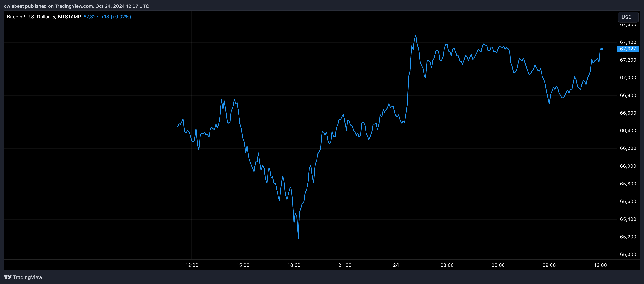
Task: Click the 66,600 price axis label
Action: point(628,113)
